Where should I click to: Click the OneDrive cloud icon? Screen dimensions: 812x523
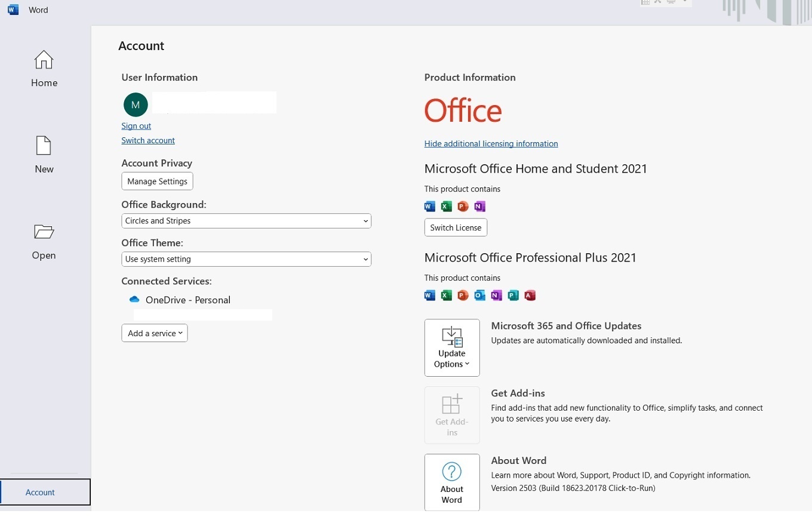[134, 299]
